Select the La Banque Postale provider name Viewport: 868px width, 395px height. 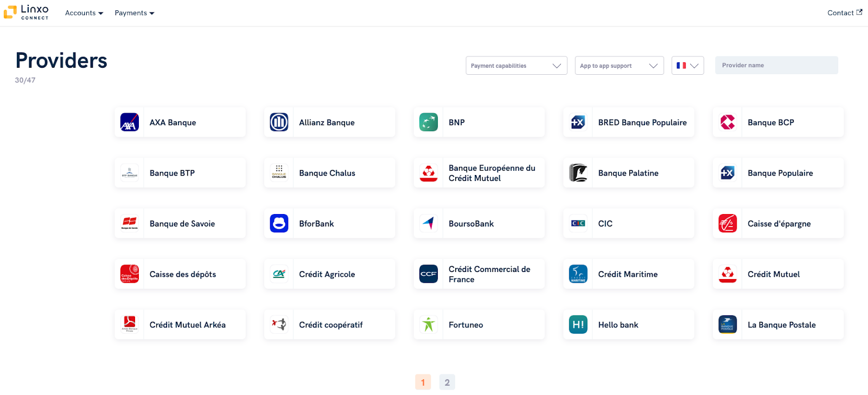click(782, 325)
